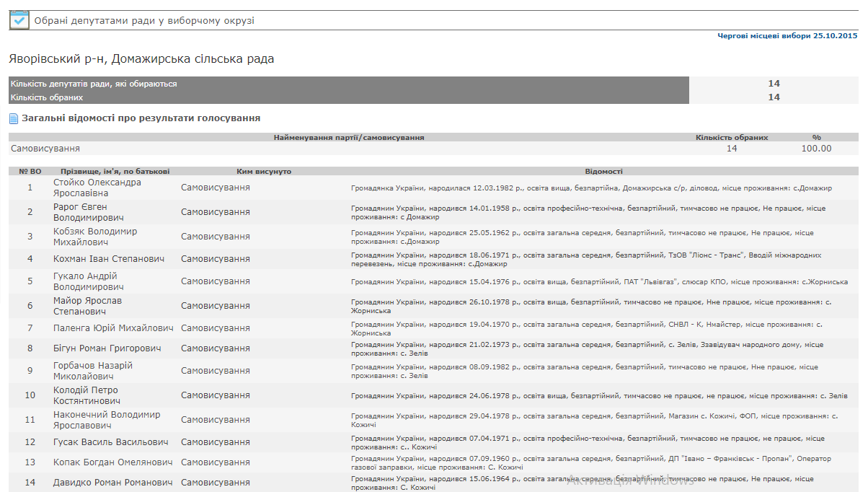Click Загальні відомості про результати голосування heading

point(141,118)
